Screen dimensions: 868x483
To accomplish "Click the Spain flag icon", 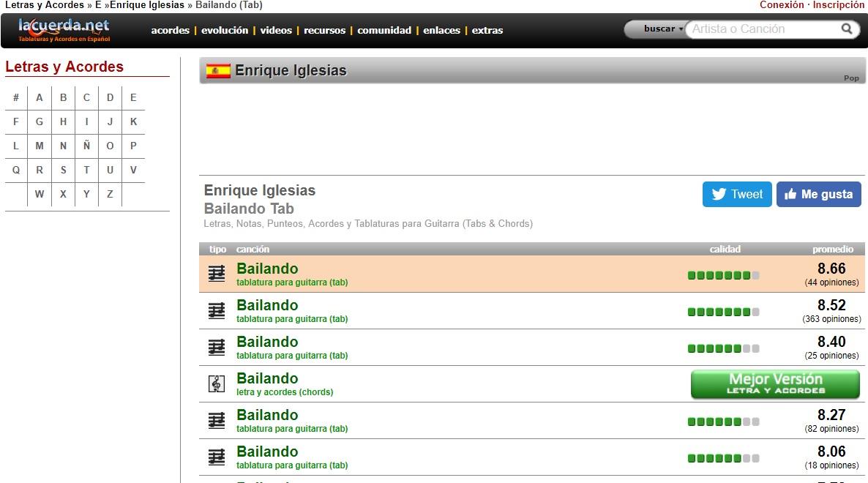I will coord(218,71).
